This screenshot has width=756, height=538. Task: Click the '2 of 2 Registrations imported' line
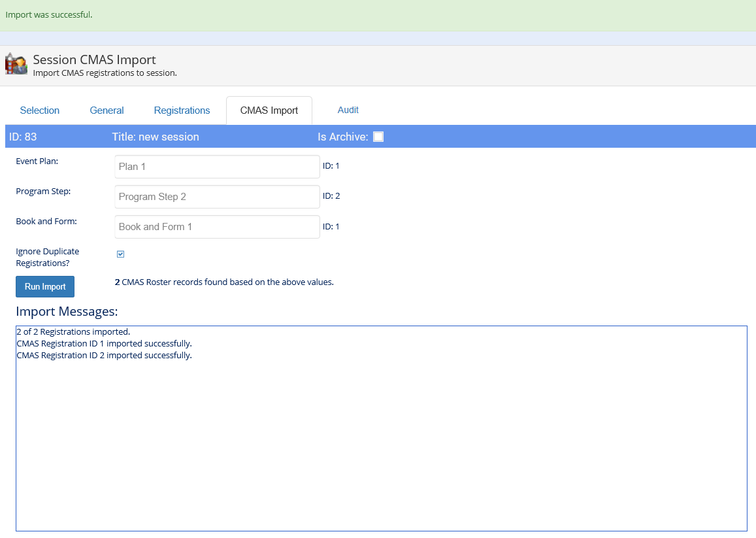[x=73, y=331]
